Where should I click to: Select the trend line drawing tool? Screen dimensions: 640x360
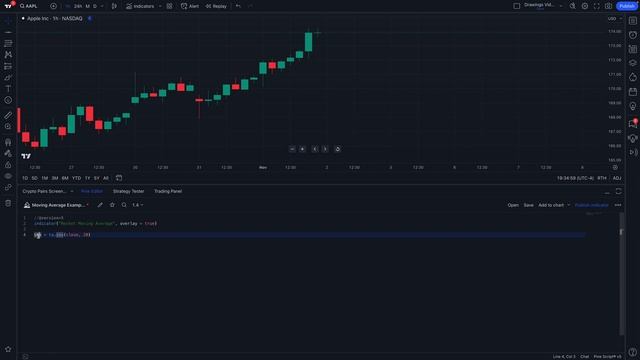(x=8, y=31)
